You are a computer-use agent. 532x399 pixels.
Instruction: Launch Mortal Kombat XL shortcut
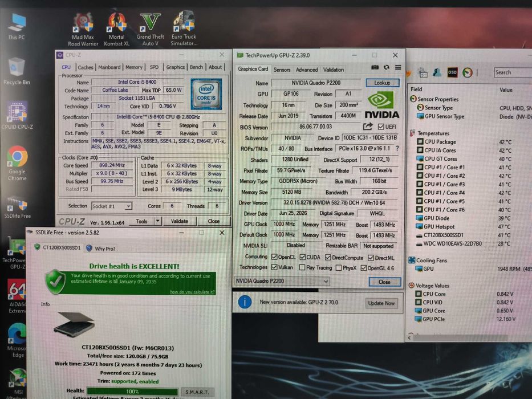click(117, 30)
